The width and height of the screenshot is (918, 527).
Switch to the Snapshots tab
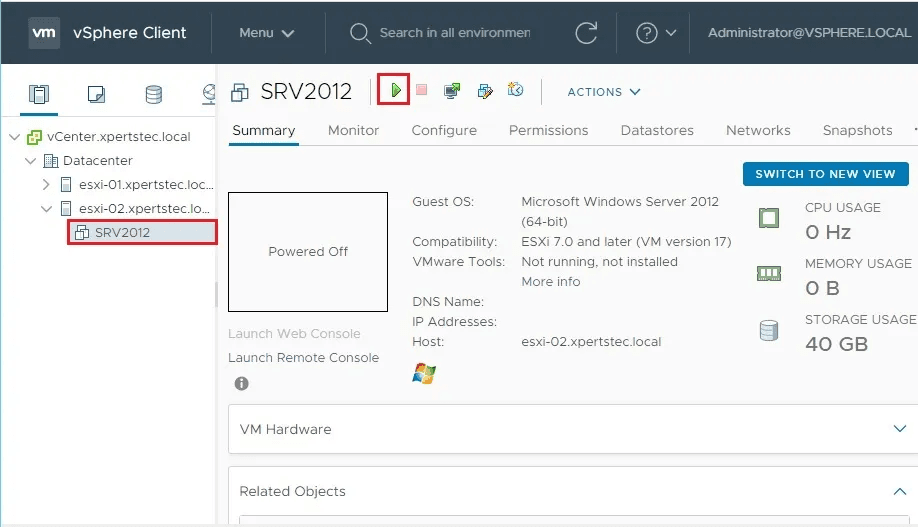coord(857,131)
